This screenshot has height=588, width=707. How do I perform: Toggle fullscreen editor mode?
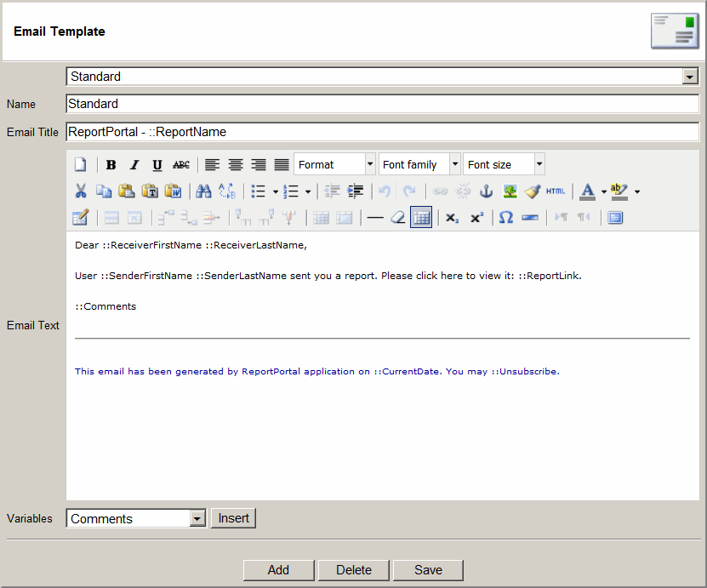(x=615, y=218)
